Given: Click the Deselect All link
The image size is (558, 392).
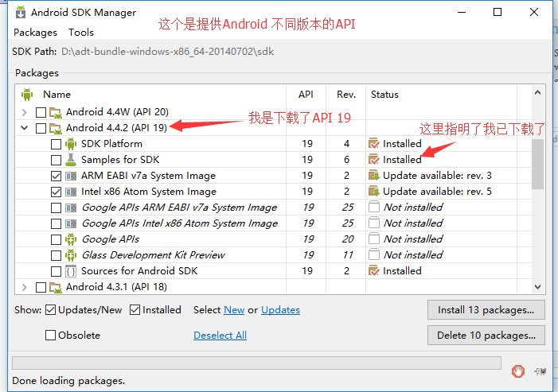Looking at the screenshot, I should pyautogui.click(x=220, y=336).
